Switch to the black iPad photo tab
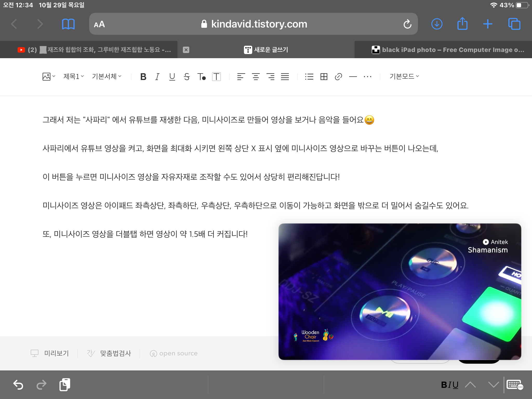 point(448,50)
